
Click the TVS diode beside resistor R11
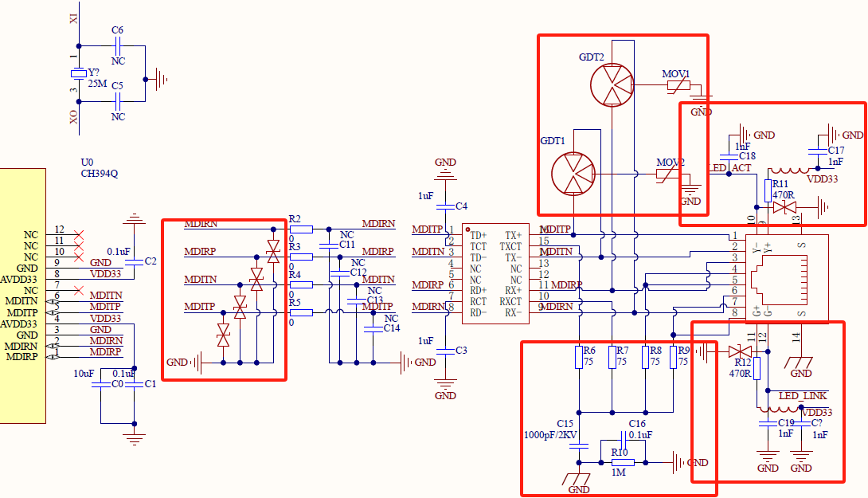(784, 208)
